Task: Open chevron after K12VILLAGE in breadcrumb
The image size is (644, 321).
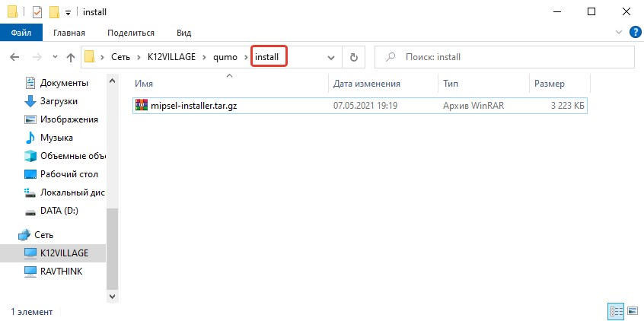Action: coord(204,57)
